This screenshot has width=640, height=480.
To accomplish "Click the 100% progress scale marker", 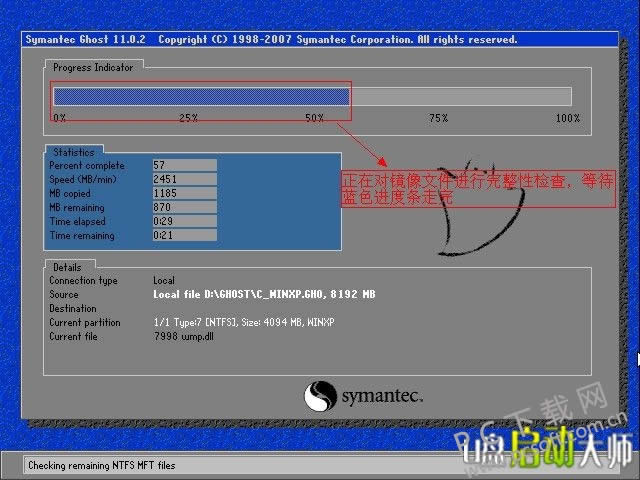I will [568, 118].
